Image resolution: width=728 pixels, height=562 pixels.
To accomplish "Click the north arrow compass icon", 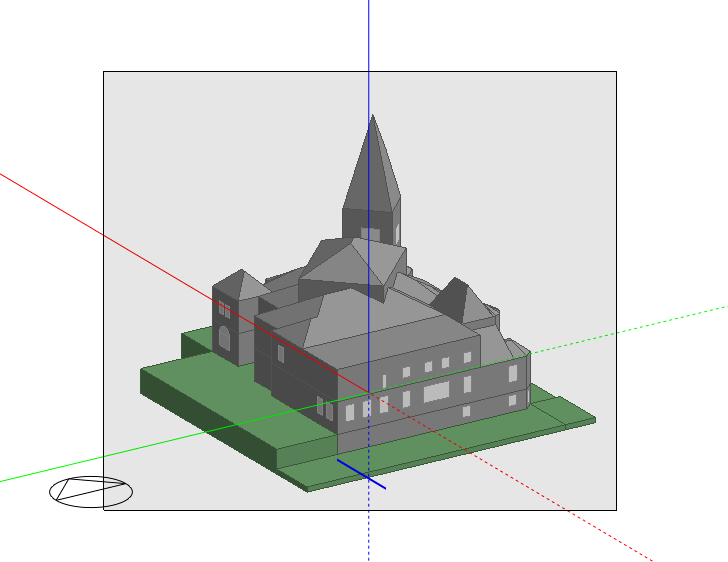I will (90, 491).
